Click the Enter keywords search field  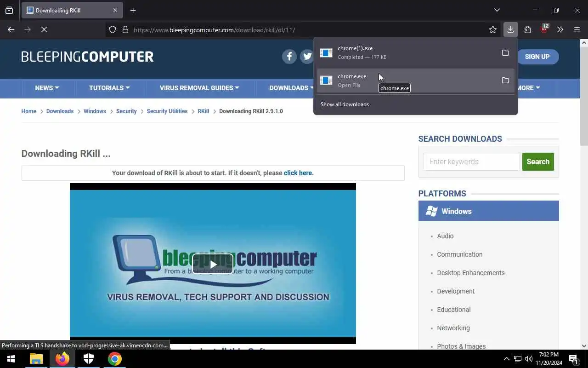(472, 161)
